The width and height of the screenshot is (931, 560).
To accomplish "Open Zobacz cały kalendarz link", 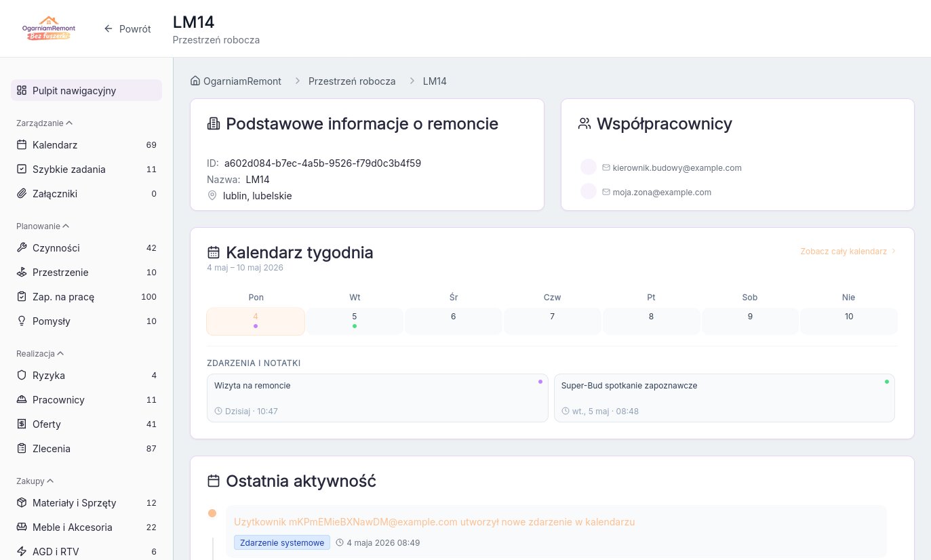I will [x=848, y=251].
